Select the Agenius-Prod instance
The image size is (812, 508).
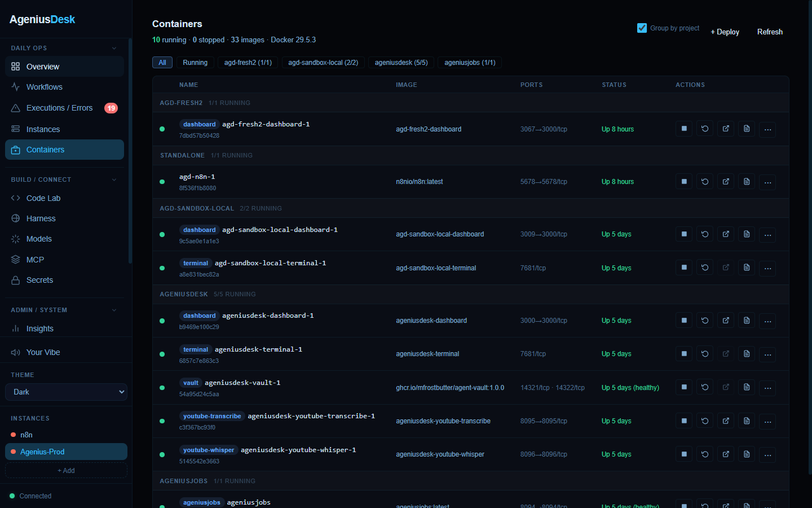[x=66, y=452]
